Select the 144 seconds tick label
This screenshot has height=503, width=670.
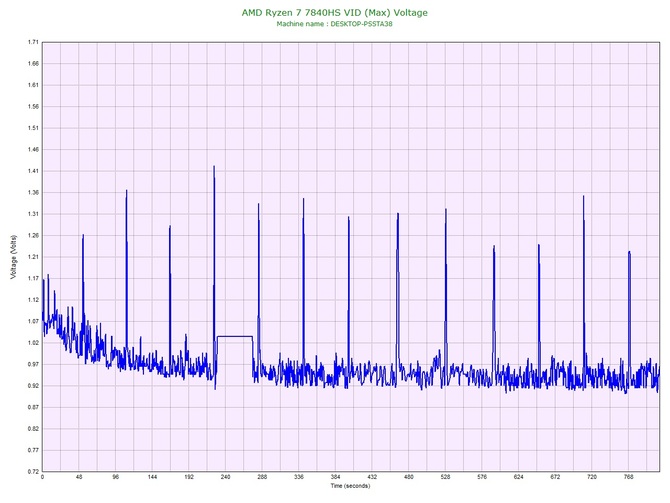coord(153,477)
